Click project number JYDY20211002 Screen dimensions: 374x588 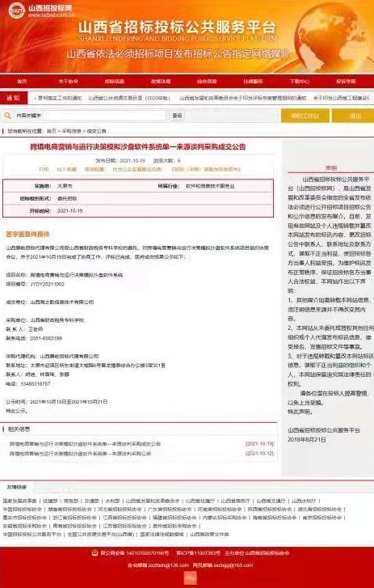(x=48, y=284)
